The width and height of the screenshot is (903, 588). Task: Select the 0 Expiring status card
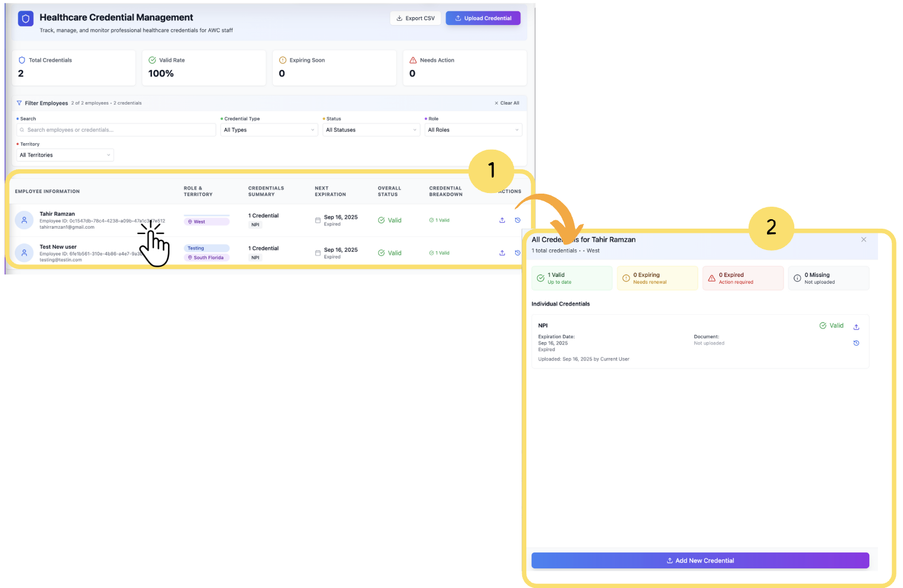[657, 278]
